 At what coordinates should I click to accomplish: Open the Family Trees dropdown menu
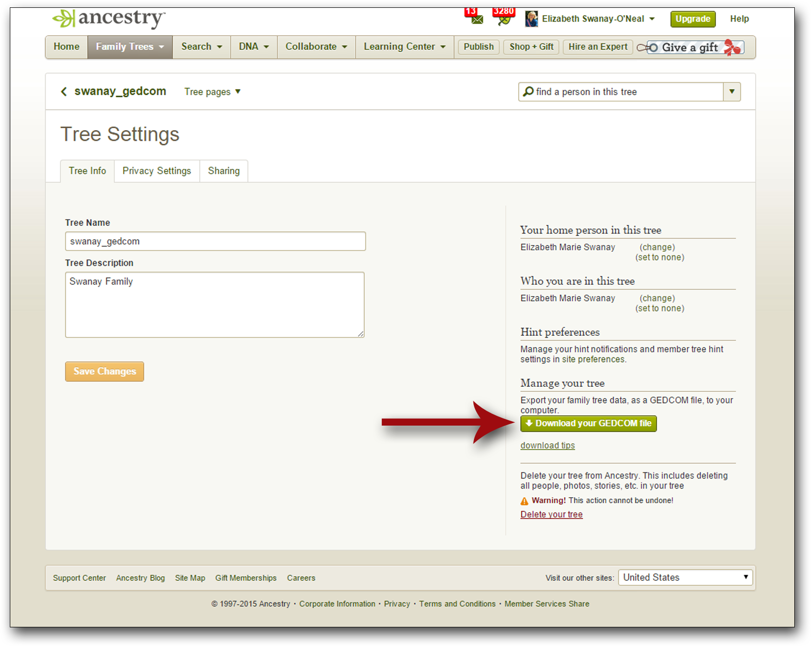tap(130, 47)
